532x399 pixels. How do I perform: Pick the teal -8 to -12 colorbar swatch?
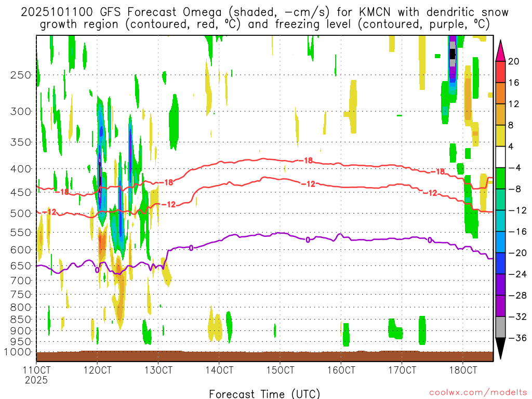pos(500,199)
